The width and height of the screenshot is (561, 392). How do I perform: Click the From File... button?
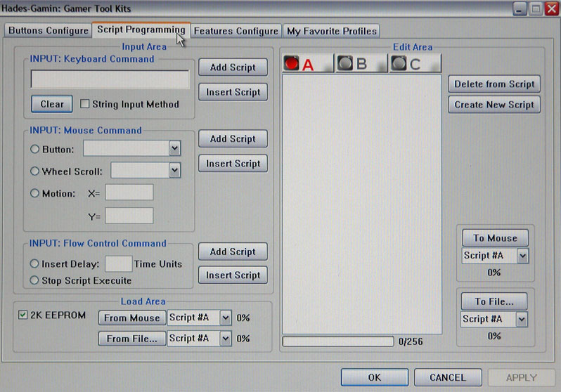tap(132, 339)
